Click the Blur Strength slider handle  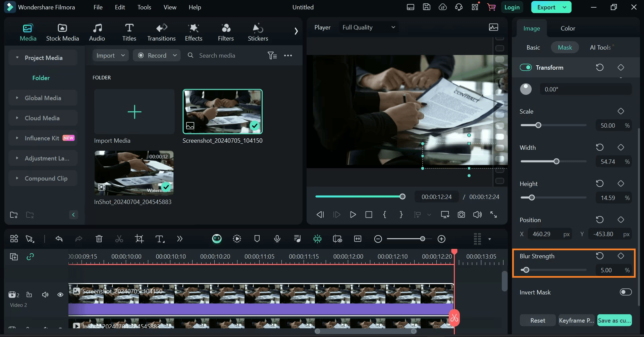(x=526, y=270)
